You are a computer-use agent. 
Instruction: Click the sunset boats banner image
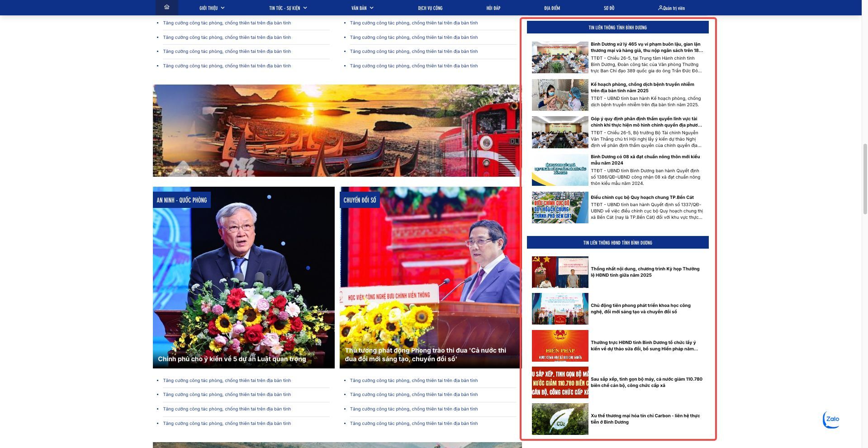point(337,130)
